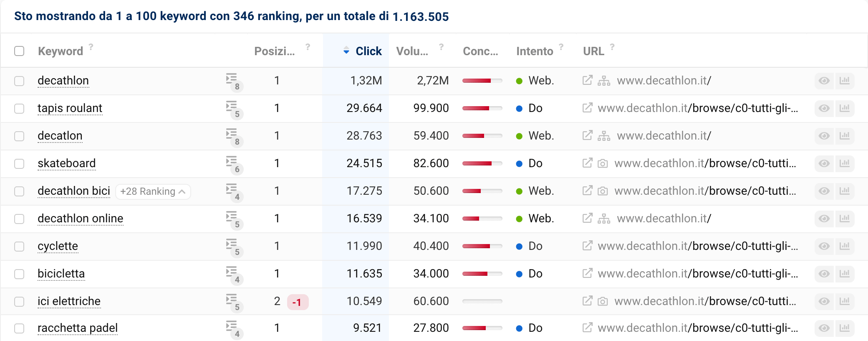Open chart history for cyclette row
Viewport: 868px width, 341px height.
tap(845, 246)
